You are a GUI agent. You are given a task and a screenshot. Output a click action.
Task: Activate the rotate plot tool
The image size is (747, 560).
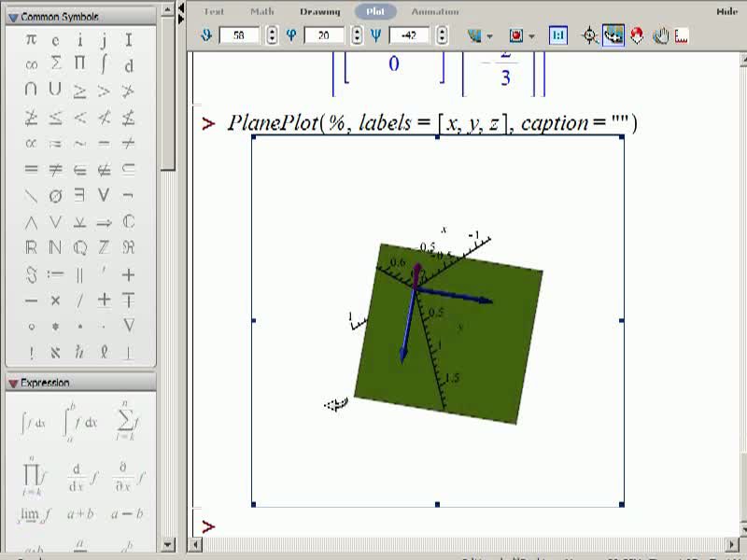[613, 35]
